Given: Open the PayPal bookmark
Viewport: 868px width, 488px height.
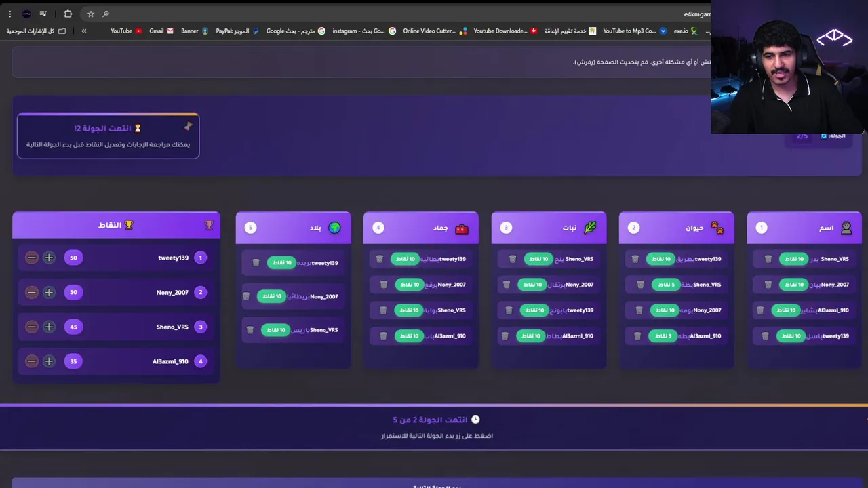Looking at the screenshot, I should point(237,30).
